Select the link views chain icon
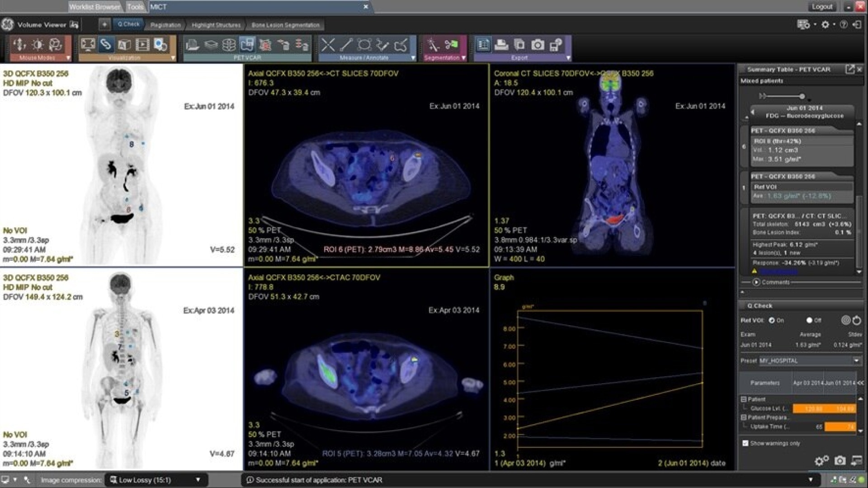The width and height of the screenshot is (868, 488). pyautogui.click(x=105, y=45)
